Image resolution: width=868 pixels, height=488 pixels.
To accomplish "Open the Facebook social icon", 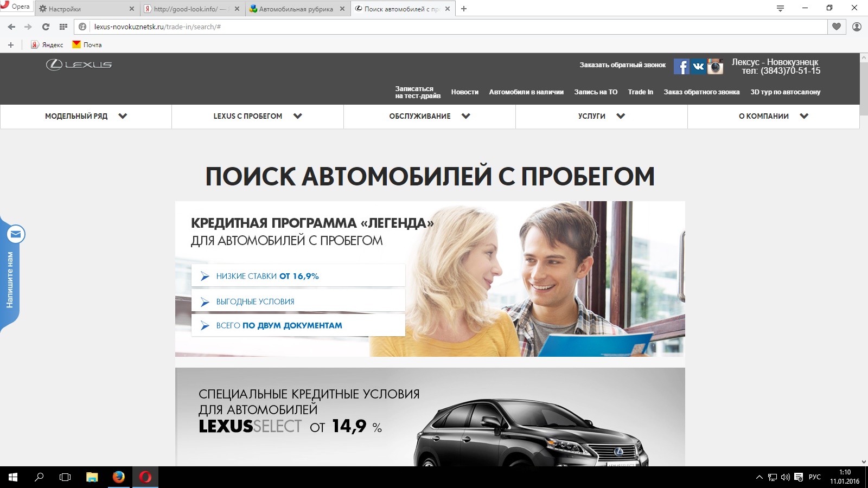I will (681, 66).
